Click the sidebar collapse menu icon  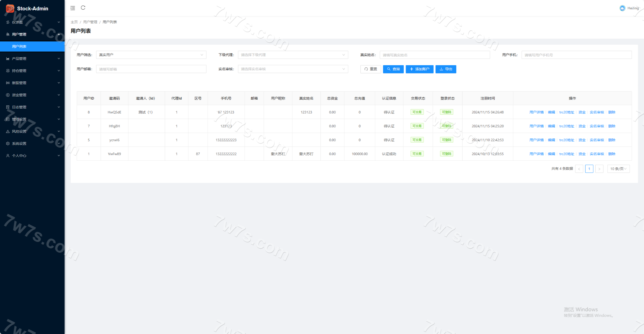73,8
